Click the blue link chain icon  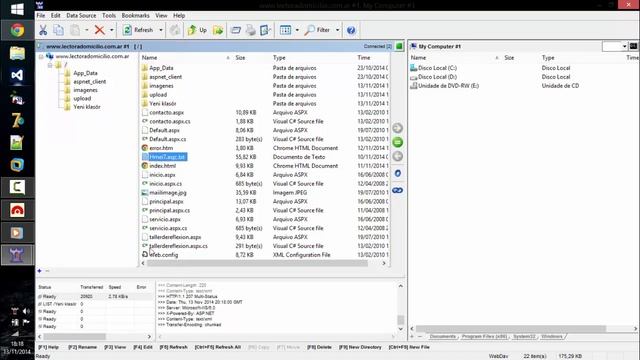pyautogui.click(x=398, y=191)
